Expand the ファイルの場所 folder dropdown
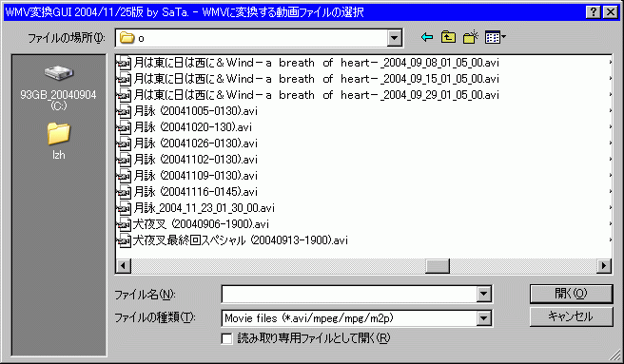 click(x=394, y=38)
